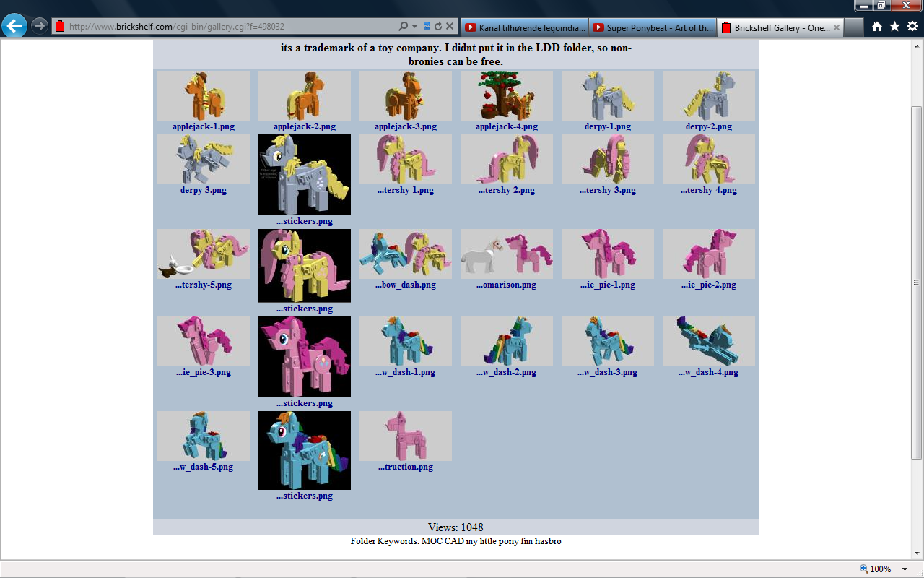Click the browser forward arrow button
924x578 pixels.
tap(39, 26)
